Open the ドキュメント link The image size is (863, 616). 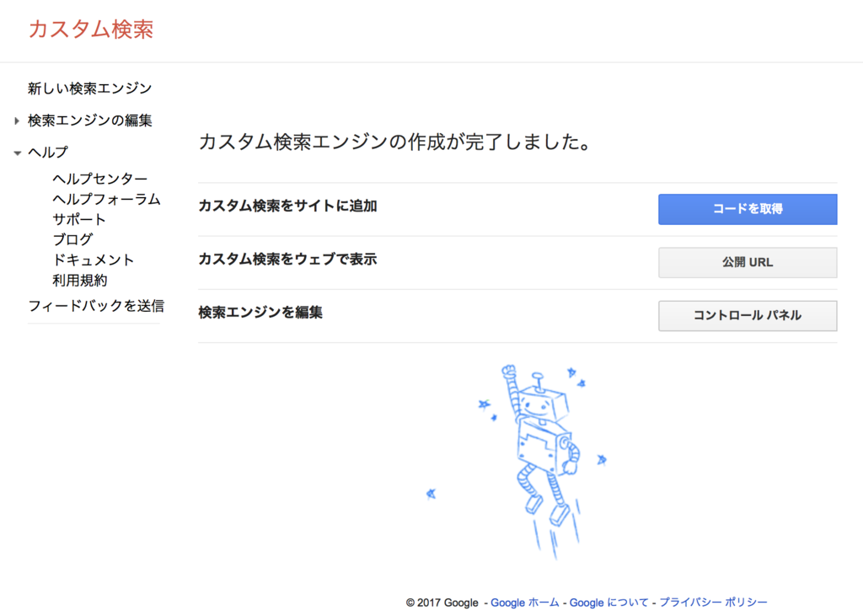point(94,260)
